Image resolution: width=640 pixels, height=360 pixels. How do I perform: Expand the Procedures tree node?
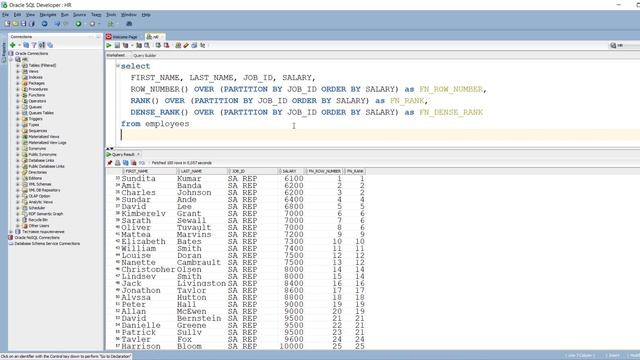pos(18,89)
